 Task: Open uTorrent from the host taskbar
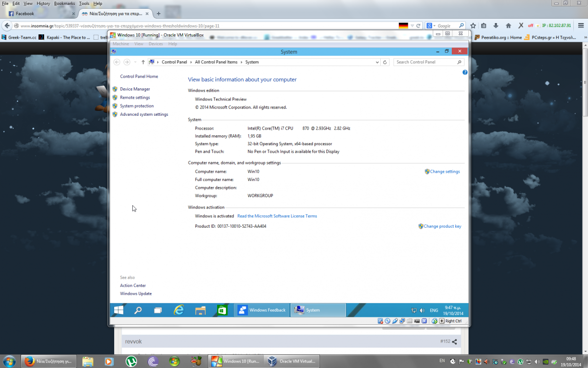tap(131, 362)
